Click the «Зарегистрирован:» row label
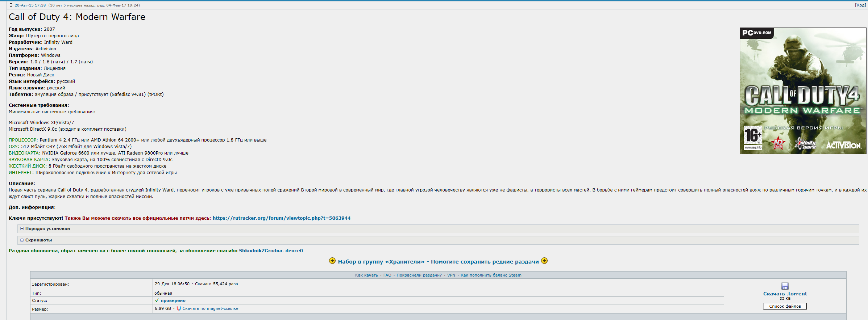868x320 pixels. [x=50, y=285]
